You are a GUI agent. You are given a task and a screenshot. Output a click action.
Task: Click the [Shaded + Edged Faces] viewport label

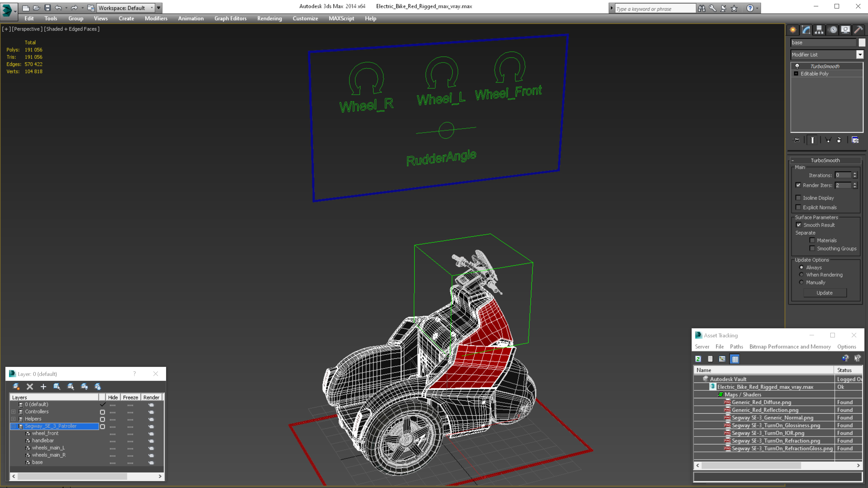[x=72, y=29]
